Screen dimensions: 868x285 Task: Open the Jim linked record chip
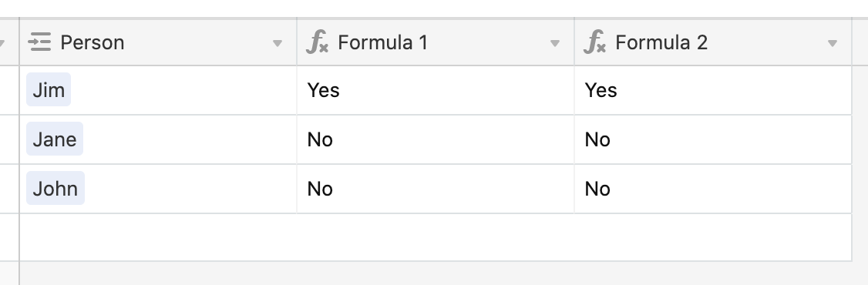click(49, 89)
